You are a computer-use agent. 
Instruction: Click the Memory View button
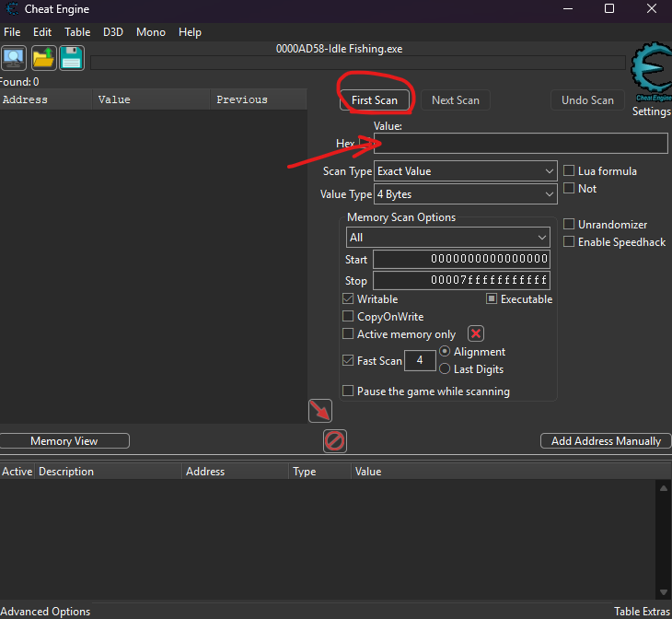[x=64, y=441]
